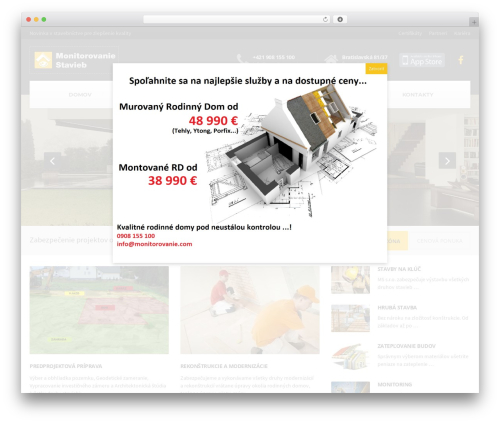Open the Partneri link in top bar
The width and height of the screenshot is (500, 423).
point(438,33)
